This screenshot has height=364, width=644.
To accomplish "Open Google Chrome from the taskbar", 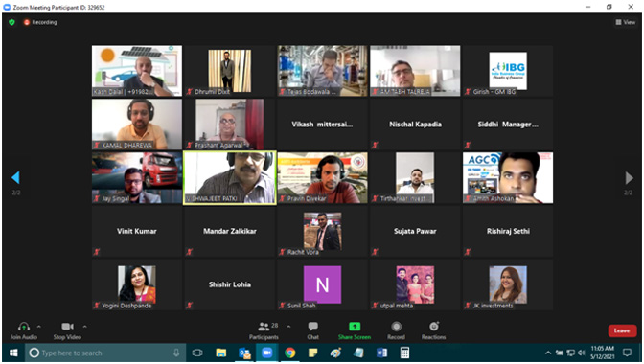I will click(290, 353).
